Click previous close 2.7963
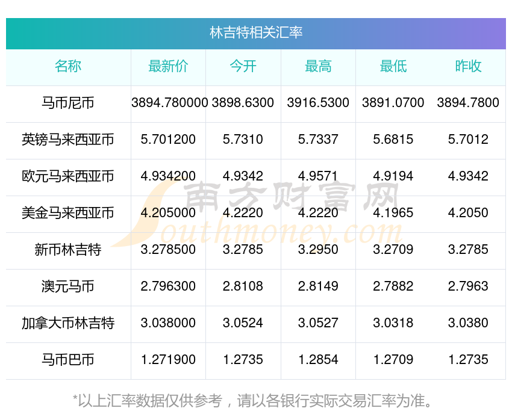The width and height of the screenshot is (512, 420). [x=468, y=286]
